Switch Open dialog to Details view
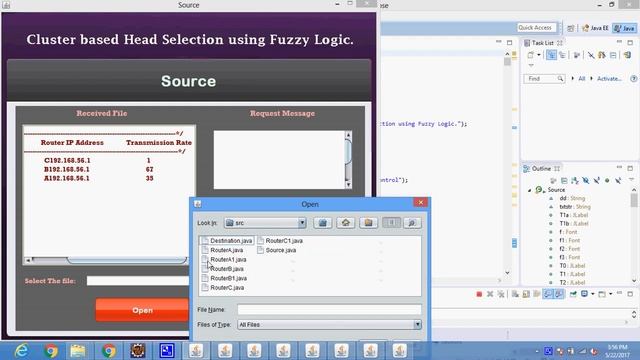 [412, 223]
